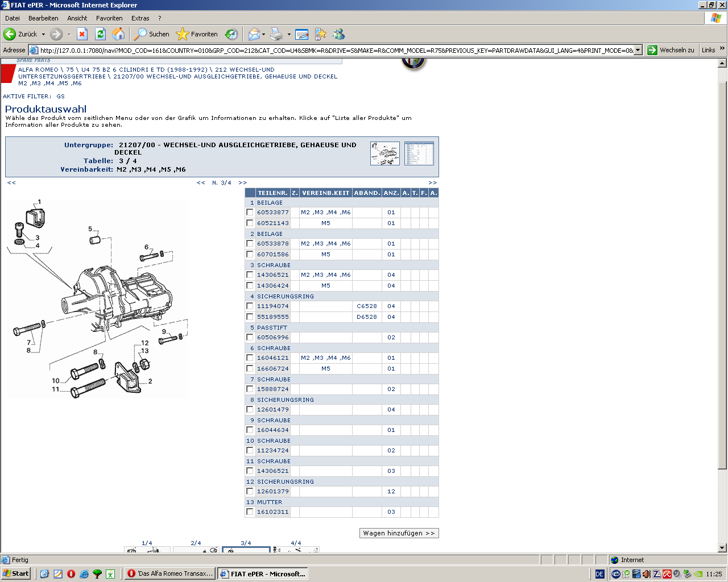Open the Bearbeiten menu
The image size is (728, 582).
(x=43, y=18)
